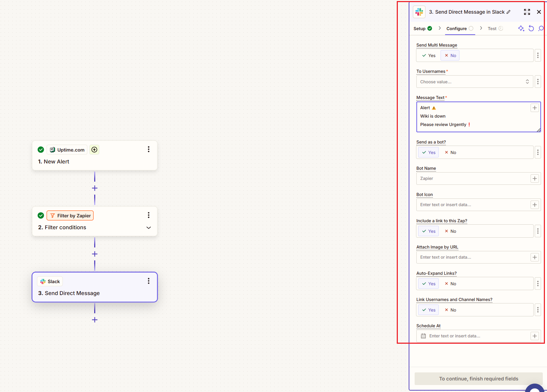Open the To Usernames dropdown
547x392 pixels.
click(x=475, y=82)
